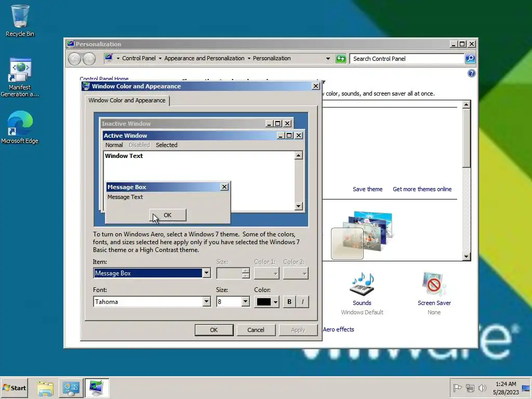Open the volume speaker tray icon
This screenshot has width=532, height=399.
pyautogui.click(x=482, y=388)
